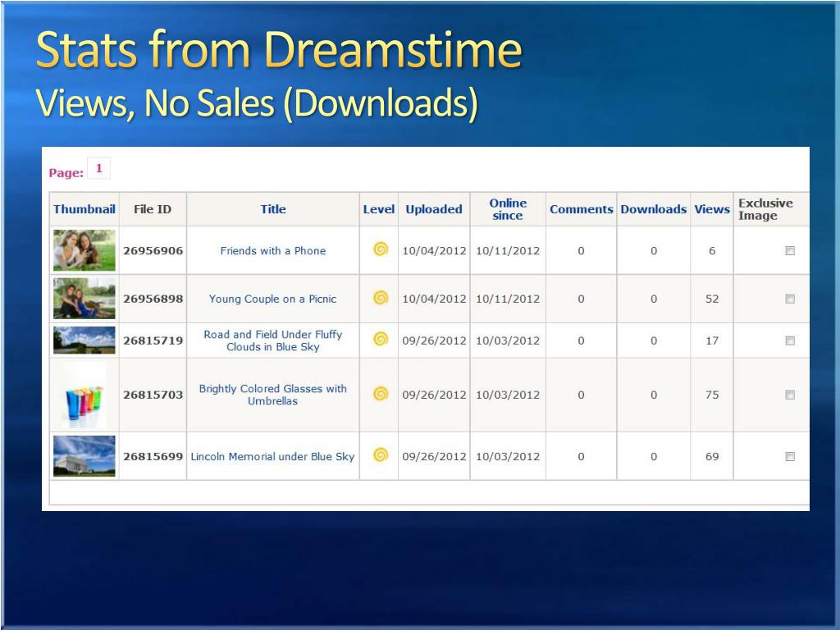This screenshot has height=630, width=840.
Task: Click online since date for Lincoln Memorial row
Action: pos(508,456)
